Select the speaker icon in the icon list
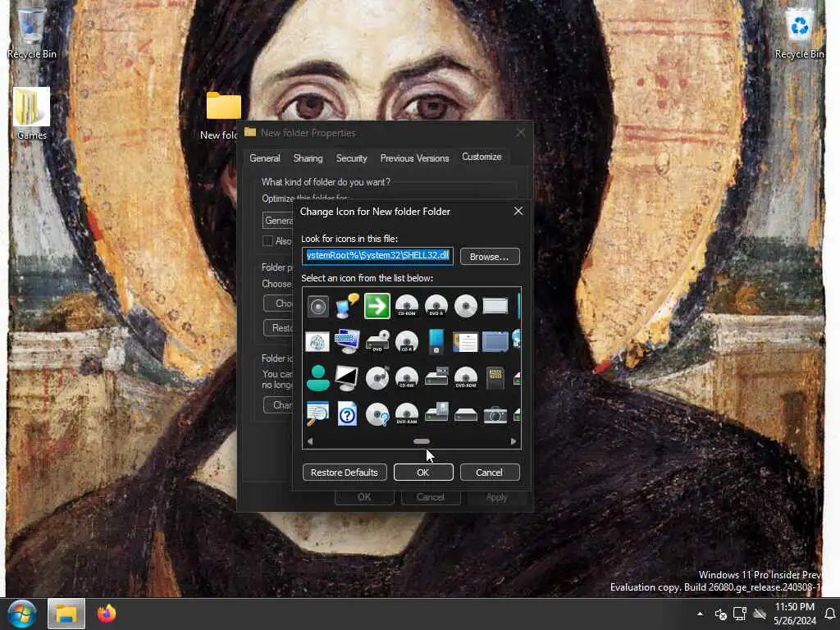Image resolution: width=840 pixels, height=630 pixels. (x=317, y=307)
